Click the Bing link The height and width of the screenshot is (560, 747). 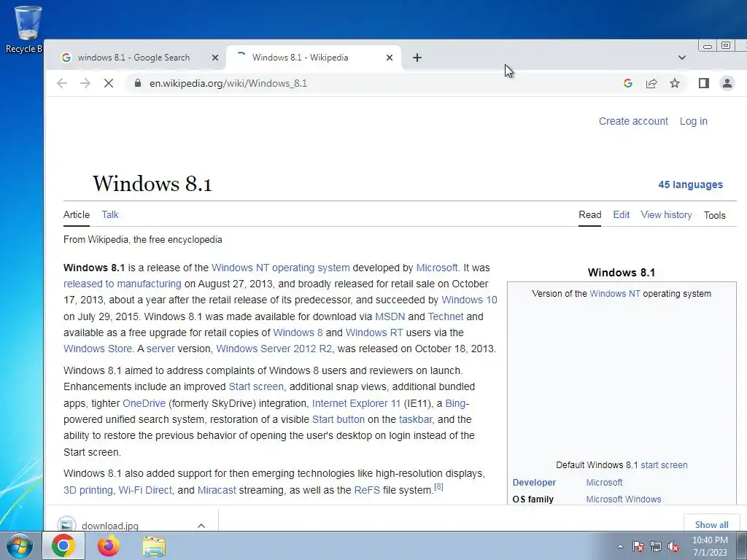tap(455, 403)
